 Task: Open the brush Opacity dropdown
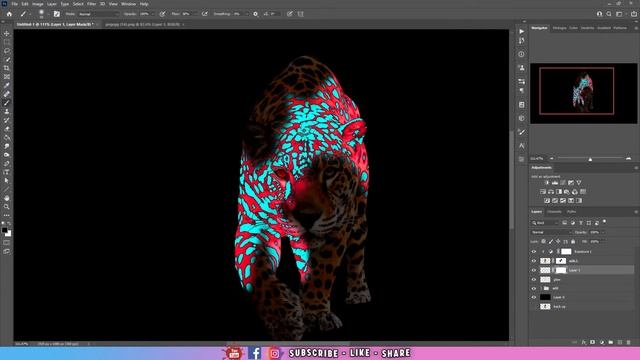(x=153, y=14)
